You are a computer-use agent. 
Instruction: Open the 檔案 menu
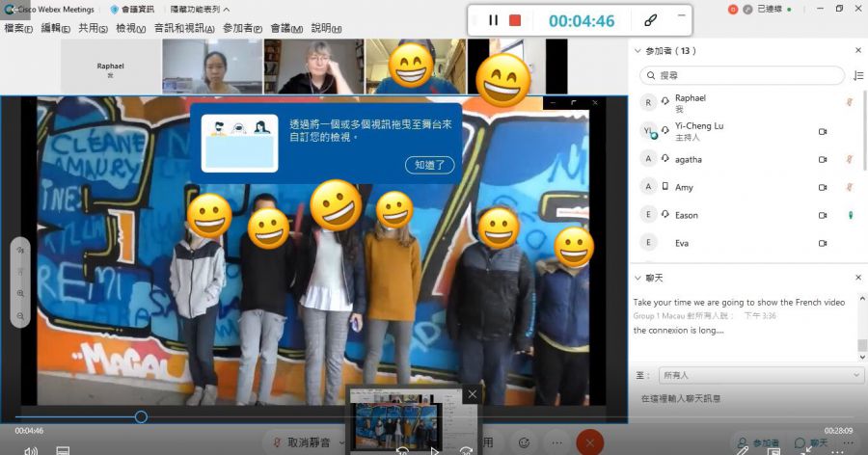(18, 28)
